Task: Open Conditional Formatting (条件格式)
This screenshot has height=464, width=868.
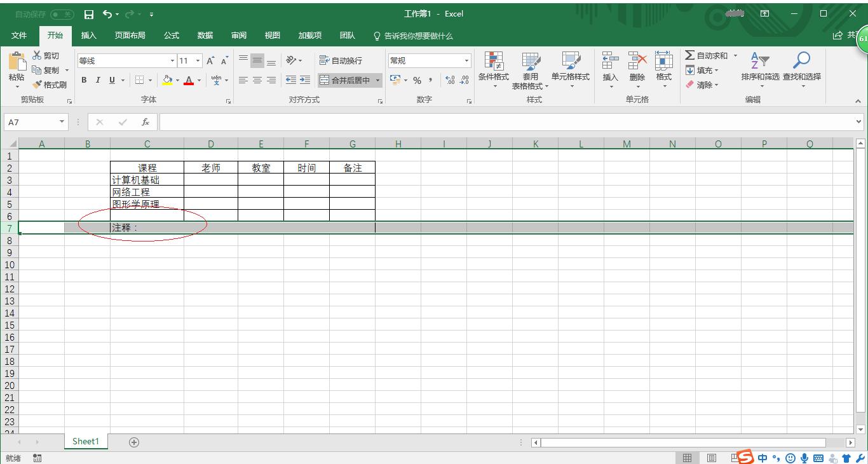Action: (x=494, y=70)
